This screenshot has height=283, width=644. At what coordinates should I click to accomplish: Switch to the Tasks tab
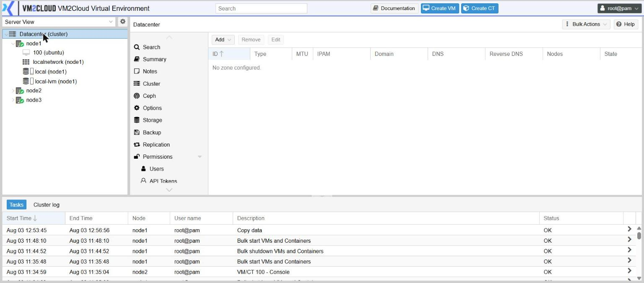pos(16,204)
